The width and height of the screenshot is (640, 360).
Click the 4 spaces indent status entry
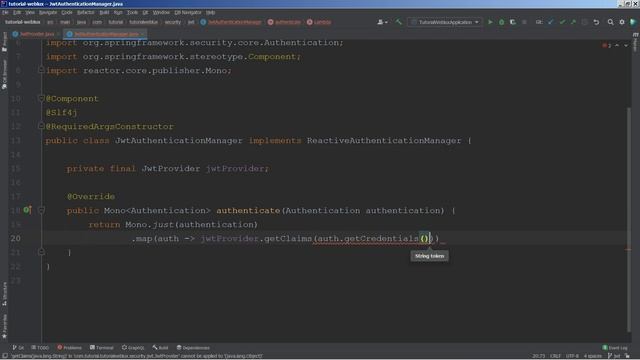point(592,356)
